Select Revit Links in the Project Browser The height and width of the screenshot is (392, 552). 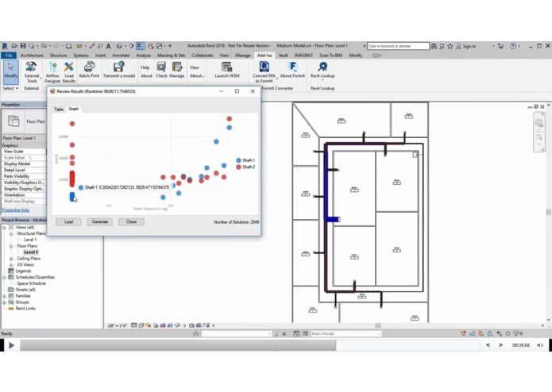25,309
